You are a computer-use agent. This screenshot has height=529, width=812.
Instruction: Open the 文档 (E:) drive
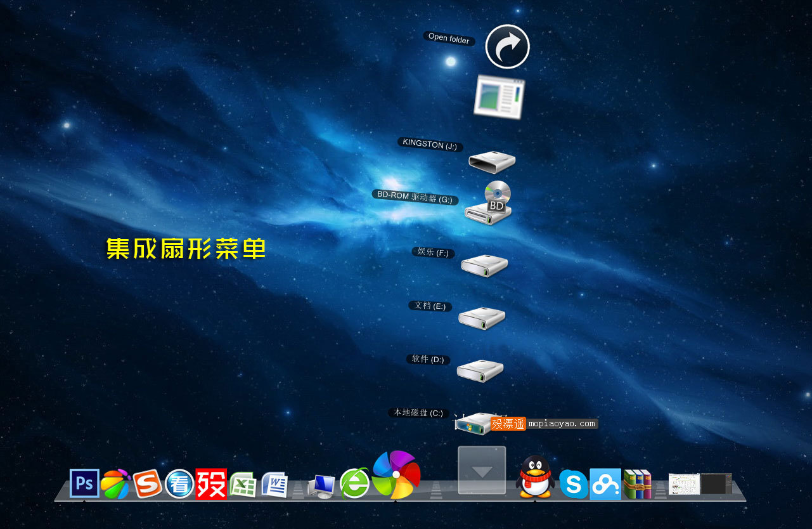click(x=482, y=318)
